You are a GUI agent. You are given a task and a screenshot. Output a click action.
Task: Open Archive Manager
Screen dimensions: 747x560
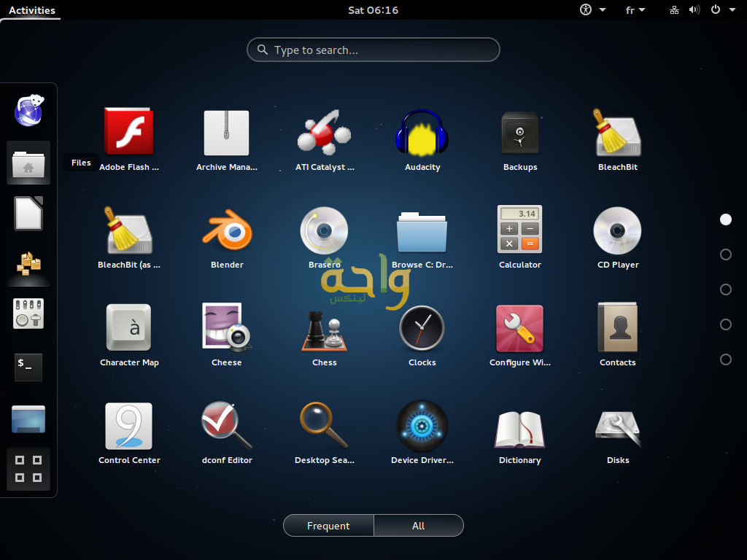(226, 133)
